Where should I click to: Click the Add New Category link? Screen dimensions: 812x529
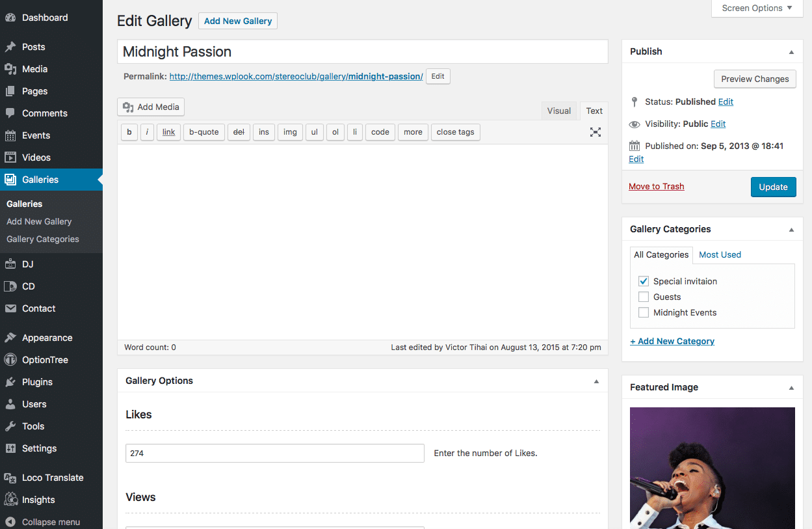coord(672,341)
